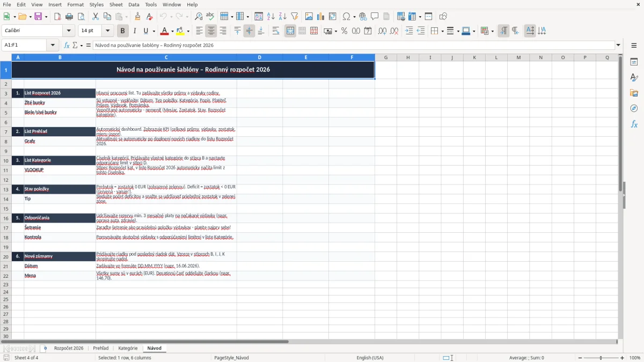Click zoom out minus button

[x=580, y=358]
